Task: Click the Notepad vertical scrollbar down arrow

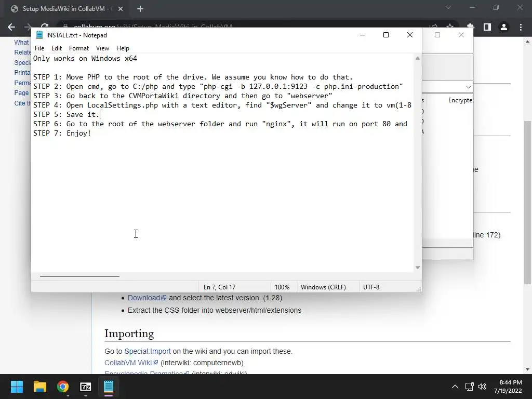Action: [x=417, y=268]
